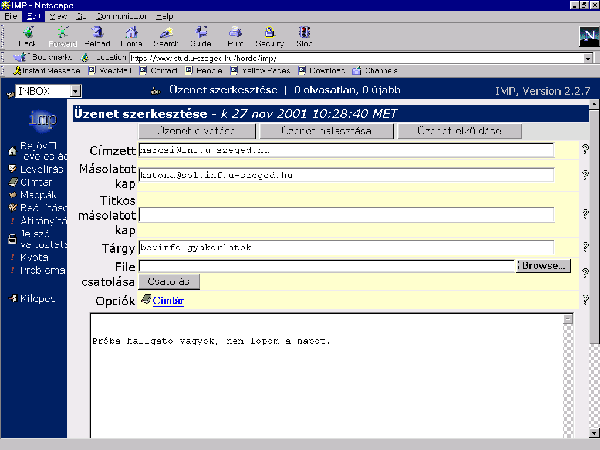Click the Print toolbar icon
600x450 pixels.
pos(235,36)
